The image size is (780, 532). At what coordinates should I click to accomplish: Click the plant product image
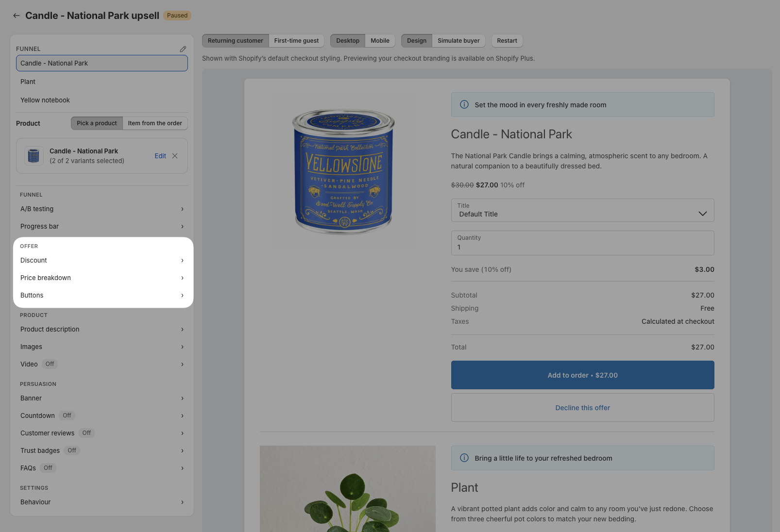[348, 489]
